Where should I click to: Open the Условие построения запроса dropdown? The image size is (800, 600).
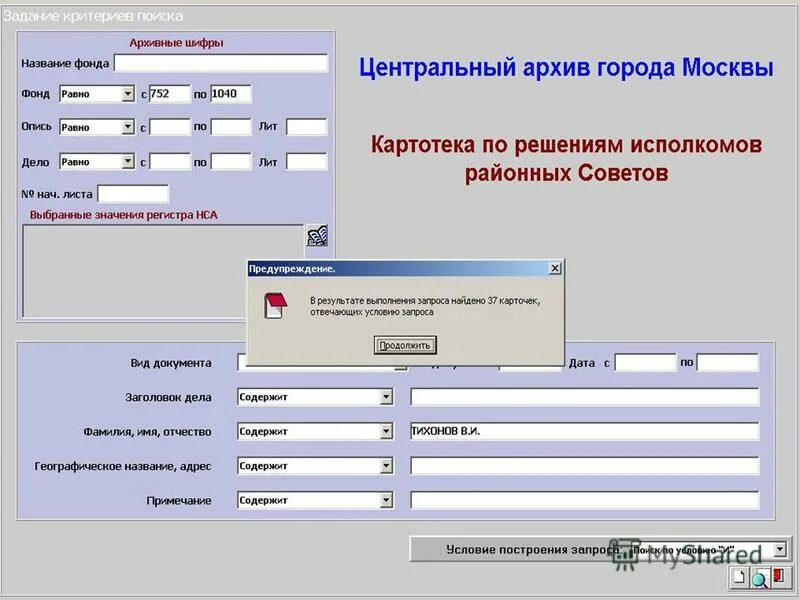pos(781,548)
